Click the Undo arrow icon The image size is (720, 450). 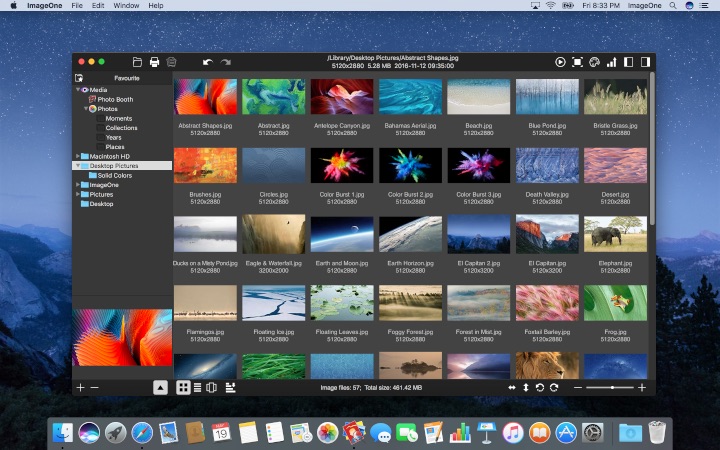pyautogui.click(x=208, y=62)
